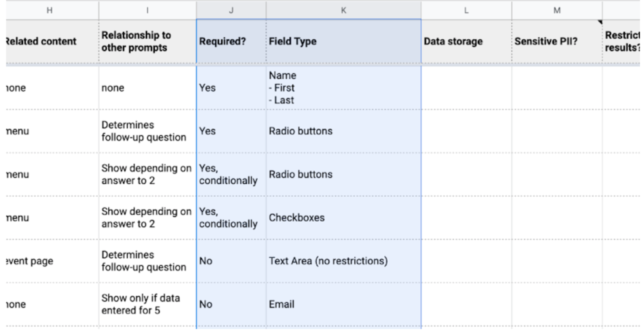Select column H header

point(52,10)
